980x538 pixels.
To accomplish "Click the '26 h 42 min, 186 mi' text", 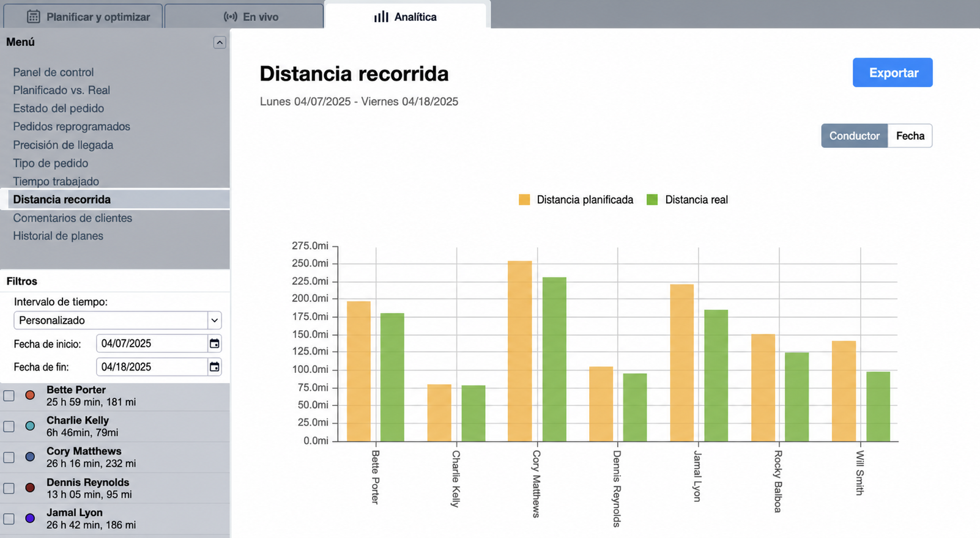I will coord(91,525).
